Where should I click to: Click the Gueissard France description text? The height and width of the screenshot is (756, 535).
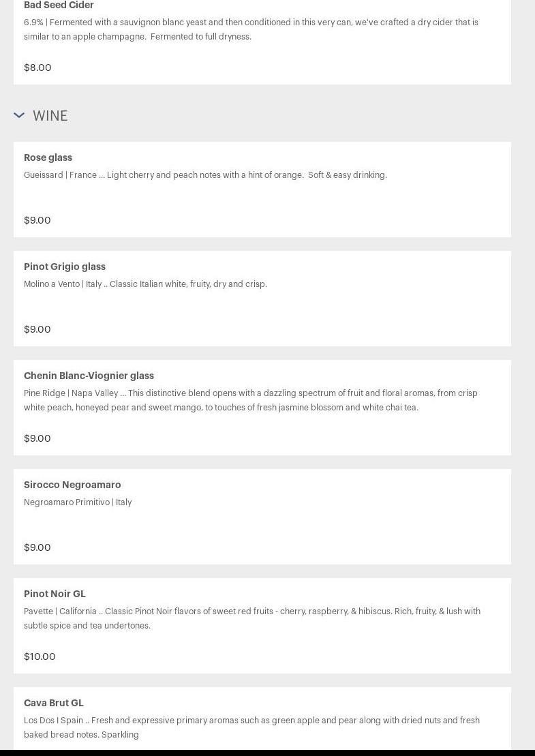[x=205, y=175]
